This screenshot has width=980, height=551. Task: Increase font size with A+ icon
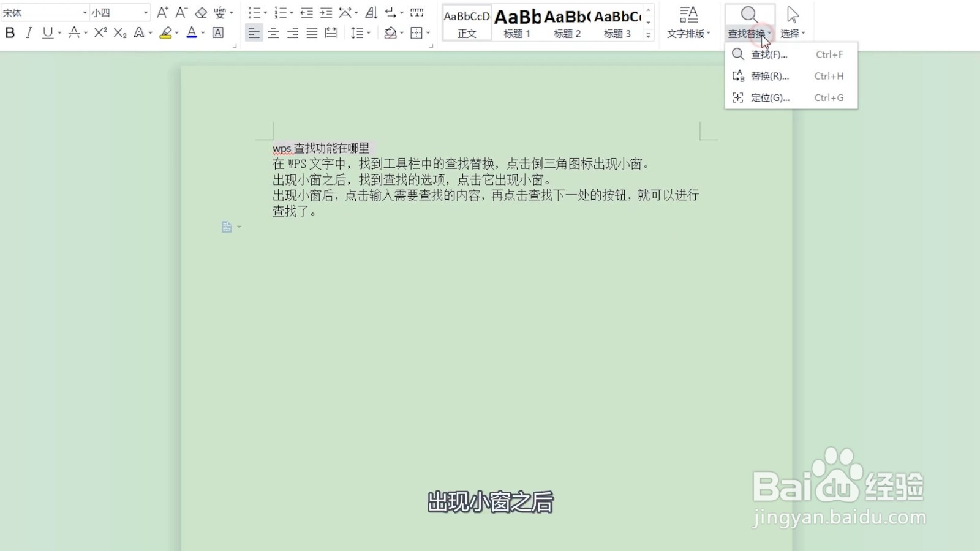click(x=162, y=12)
